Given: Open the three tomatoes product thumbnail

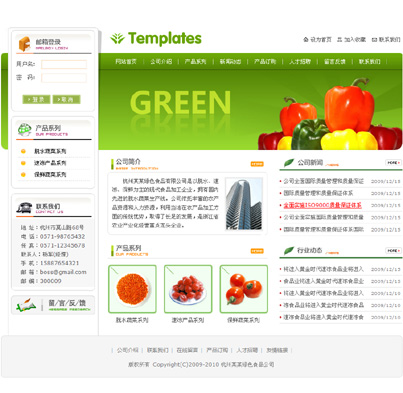Looking at the screenshot, I should 244,289.
